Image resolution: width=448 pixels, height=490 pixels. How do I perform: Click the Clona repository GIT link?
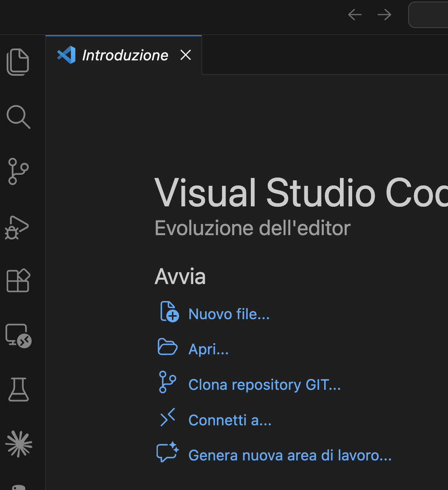pyautogui.click(x=264, y=385)
